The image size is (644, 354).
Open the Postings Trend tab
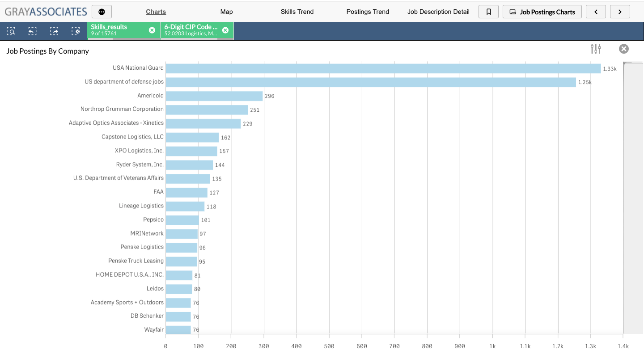pyautogui.click(x=368, y=12)
